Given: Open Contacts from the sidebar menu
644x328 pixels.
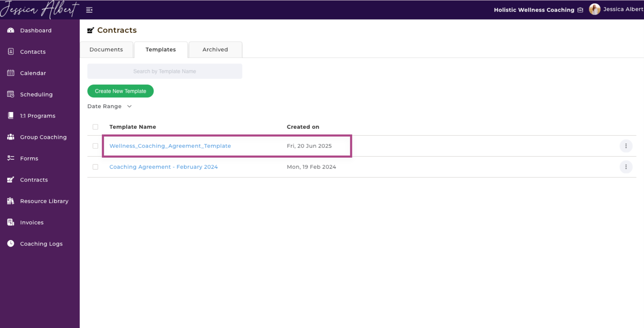Looking at the screenshot, I should pos(33,52).
